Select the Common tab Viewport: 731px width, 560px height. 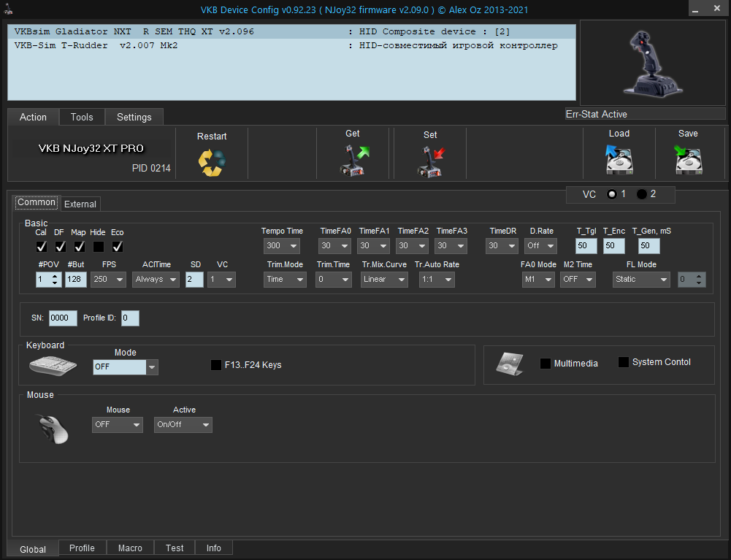pyautogui.click(x=37, y=202)
